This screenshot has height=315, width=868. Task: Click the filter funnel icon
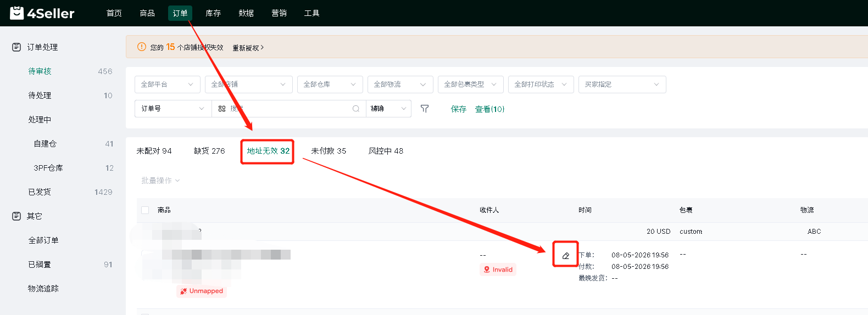[425, 109]
